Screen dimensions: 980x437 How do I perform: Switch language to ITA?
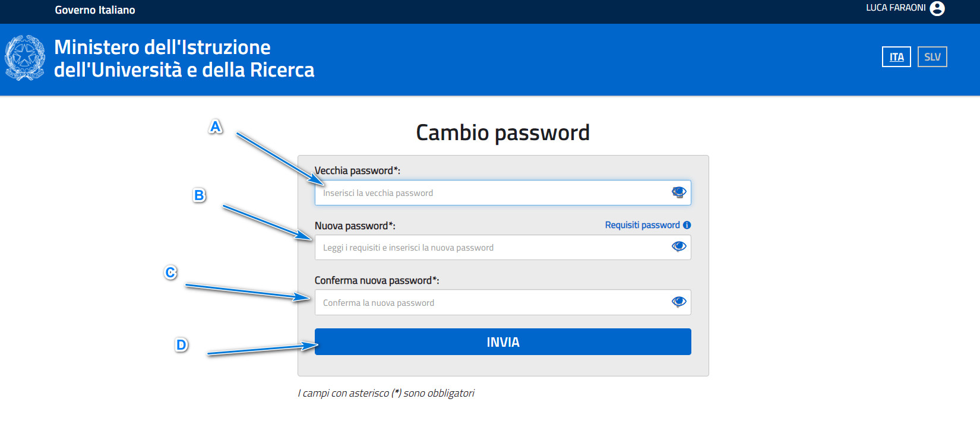click(x=896, y=57)
